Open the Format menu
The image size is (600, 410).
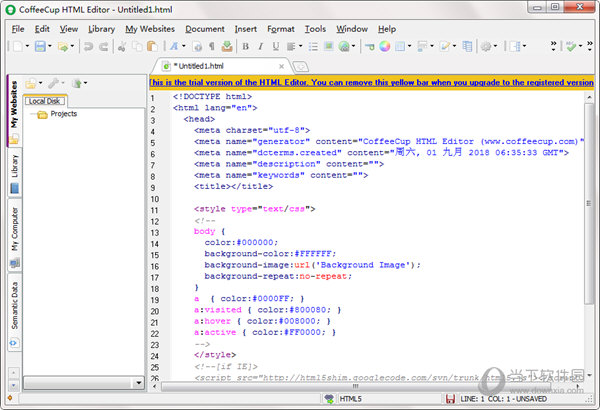pos(281,29)
